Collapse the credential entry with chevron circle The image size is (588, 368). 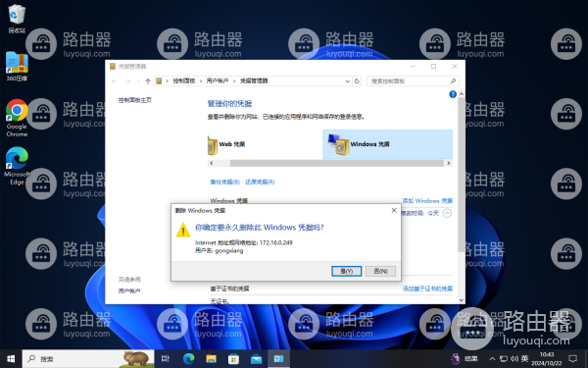(447, 213)
